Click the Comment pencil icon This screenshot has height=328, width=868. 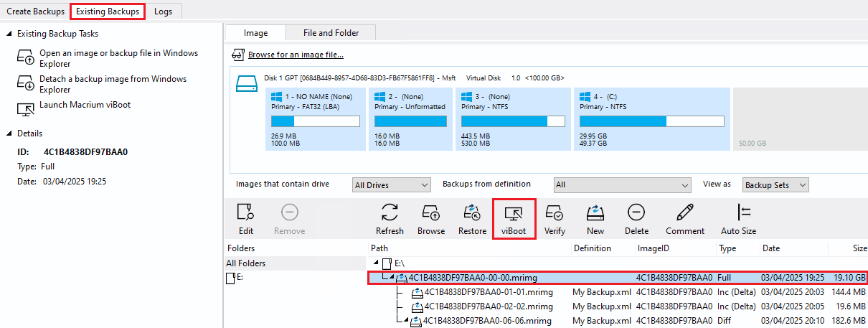[684, 212]
